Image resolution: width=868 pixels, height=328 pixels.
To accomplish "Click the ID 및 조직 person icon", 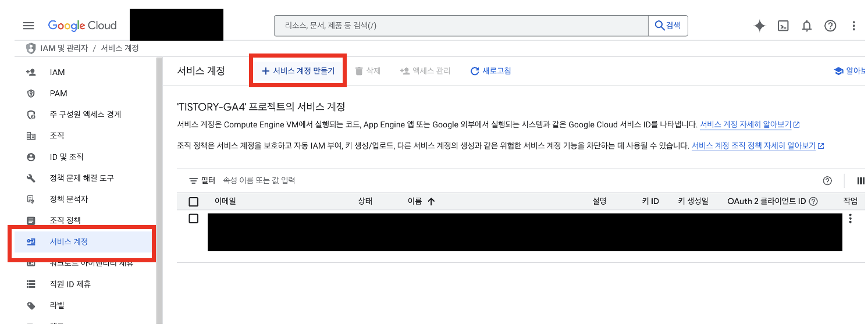I will 31,157.
